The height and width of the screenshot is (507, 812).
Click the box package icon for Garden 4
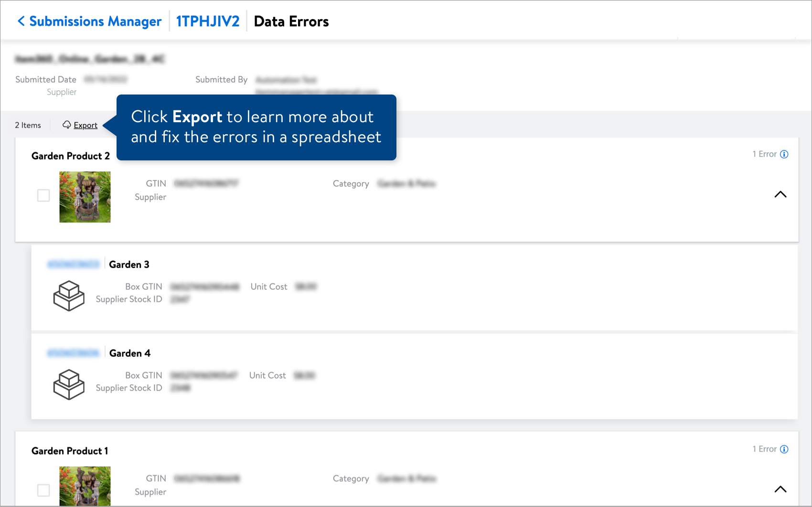(x=68, y=384)
